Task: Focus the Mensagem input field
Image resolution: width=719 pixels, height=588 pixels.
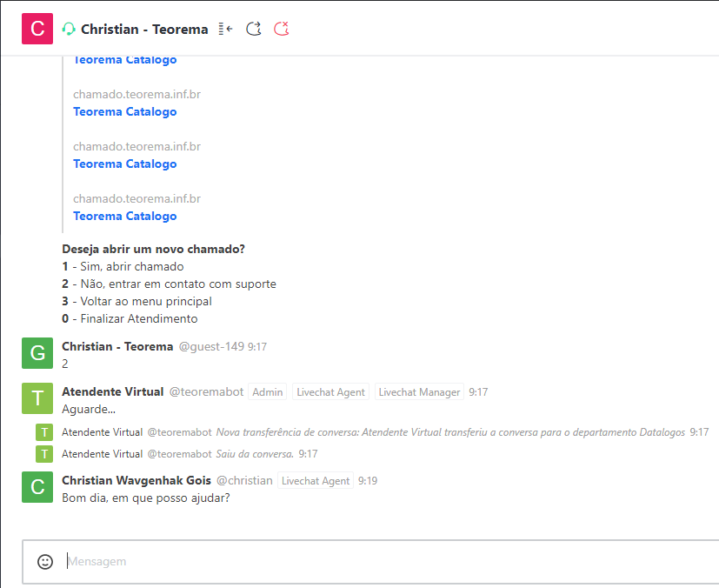Action: pos(370,561)
